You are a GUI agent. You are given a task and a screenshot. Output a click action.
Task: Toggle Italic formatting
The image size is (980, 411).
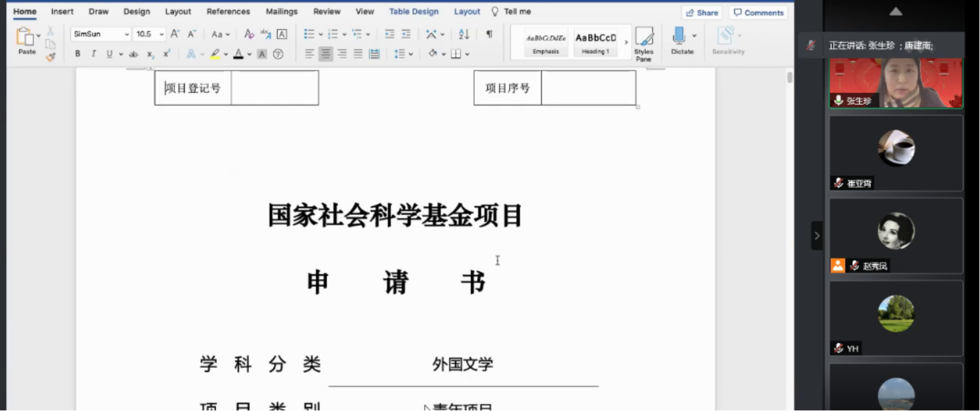(94, 54)
